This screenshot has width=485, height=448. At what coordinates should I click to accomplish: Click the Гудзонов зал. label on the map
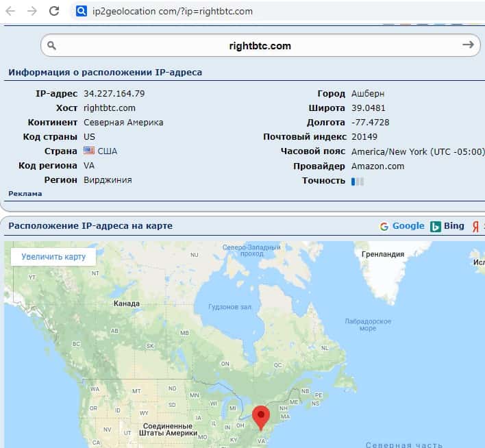[229, 307]
